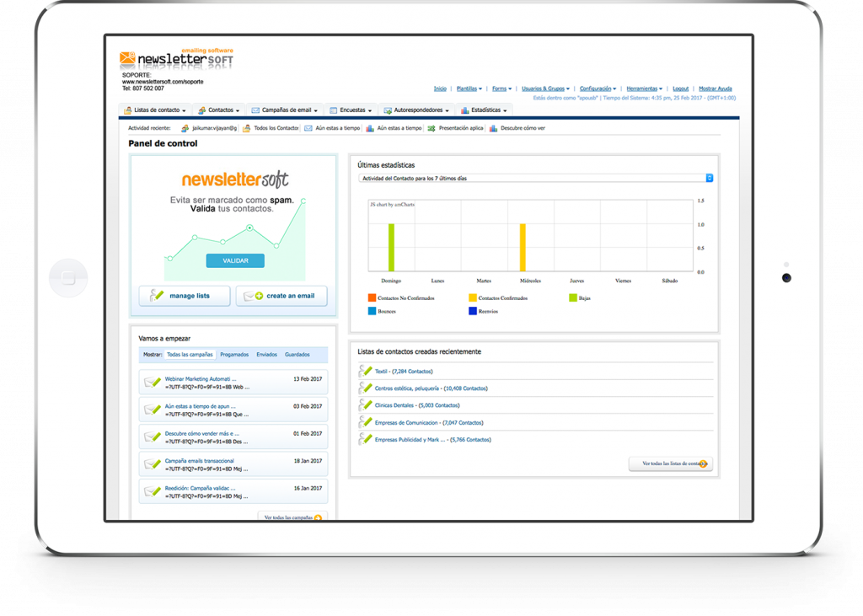Click the envelope icon of Reedición campaign
The width and height of the screenshot is (863, 616).
pos(152,491)
